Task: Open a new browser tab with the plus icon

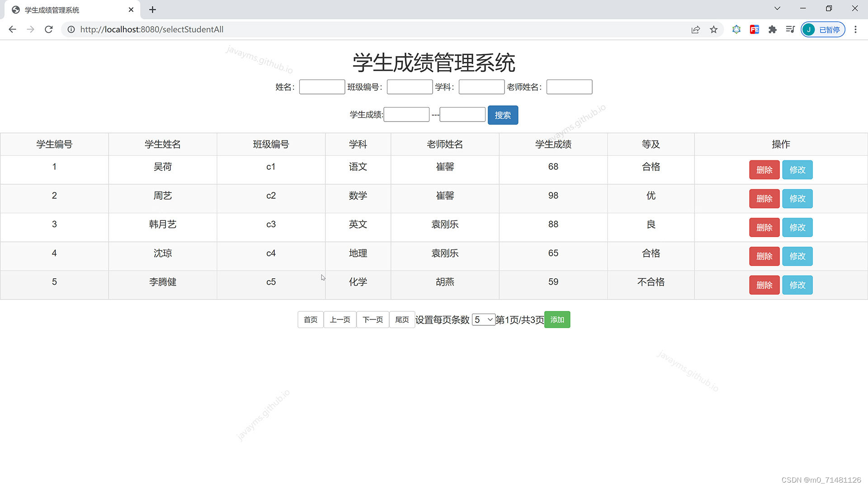Action: click(152, 9)
